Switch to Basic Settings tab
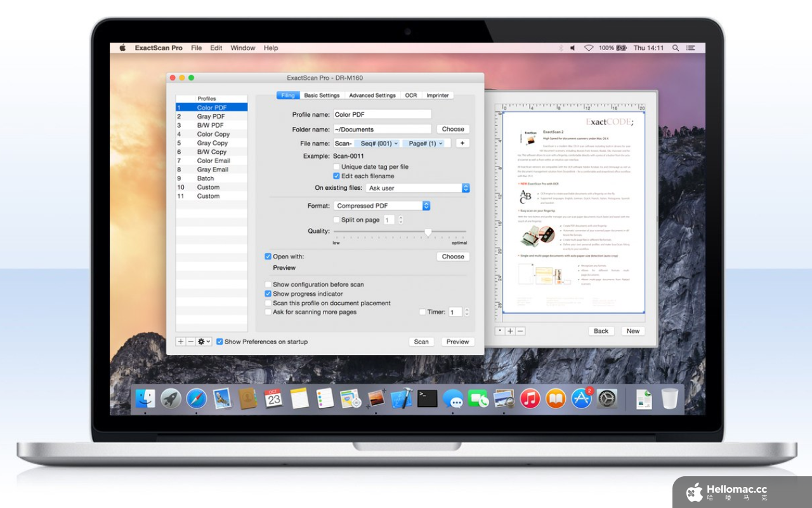 click(x=322, y=95)
